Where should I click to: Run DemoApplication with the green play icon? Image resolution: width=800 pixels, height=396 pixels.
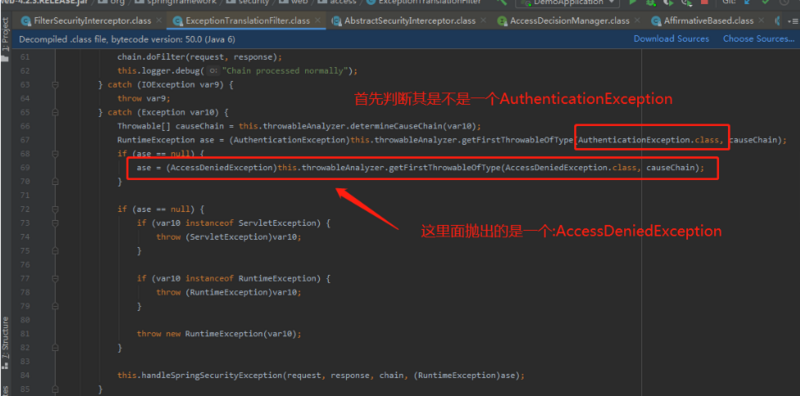coord(633,3)
